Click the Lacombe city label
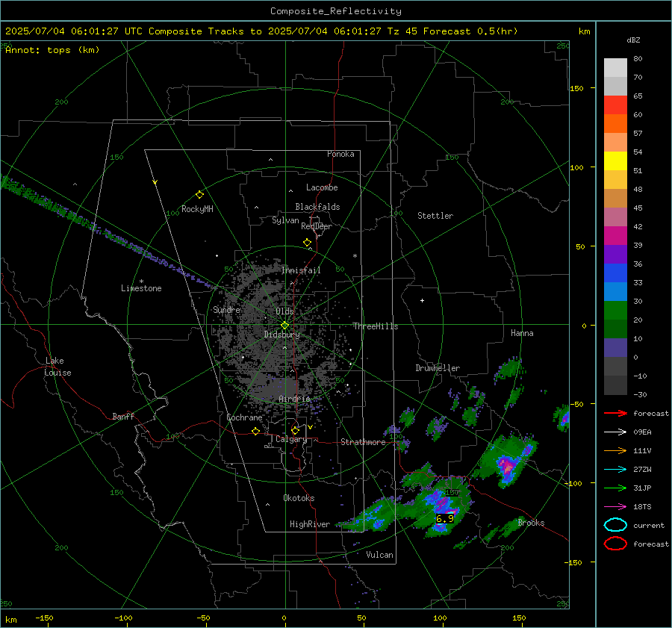672x628 pixels. pos(322,187)
